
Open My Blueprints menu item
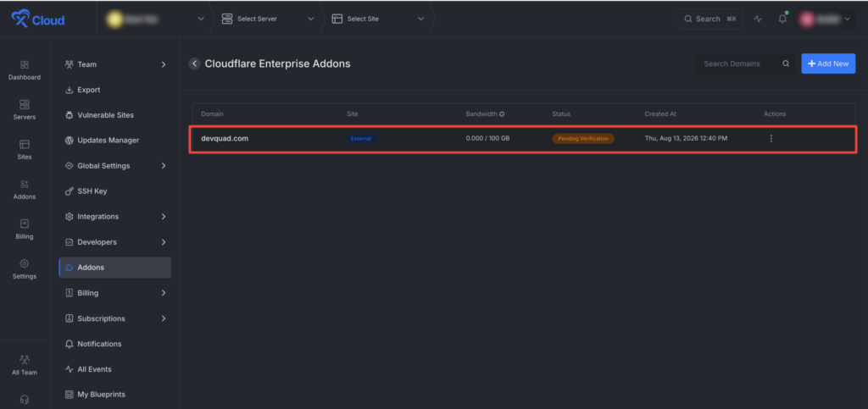115,395
